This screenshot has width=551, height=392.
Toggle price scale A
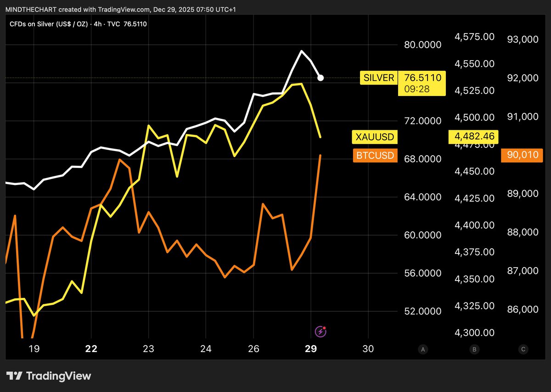pyautogui.click(x=422, y=349)
